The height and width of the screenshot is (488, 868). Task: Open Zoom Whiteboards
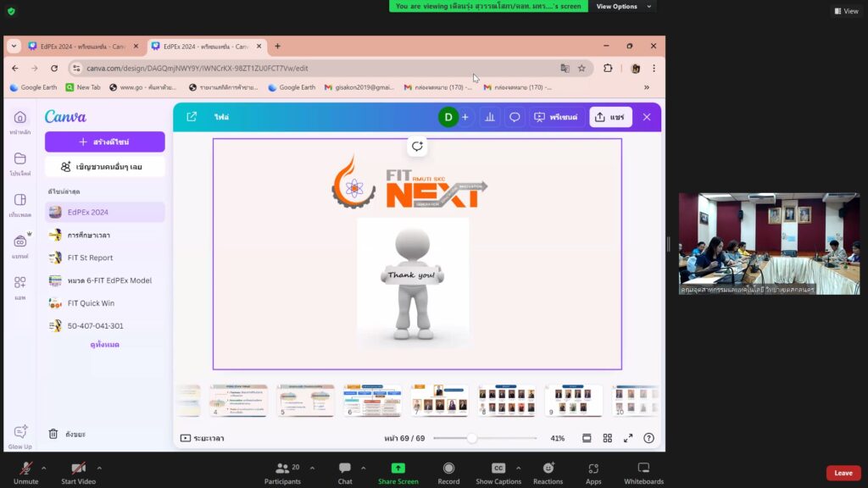(x=643, y=473)
